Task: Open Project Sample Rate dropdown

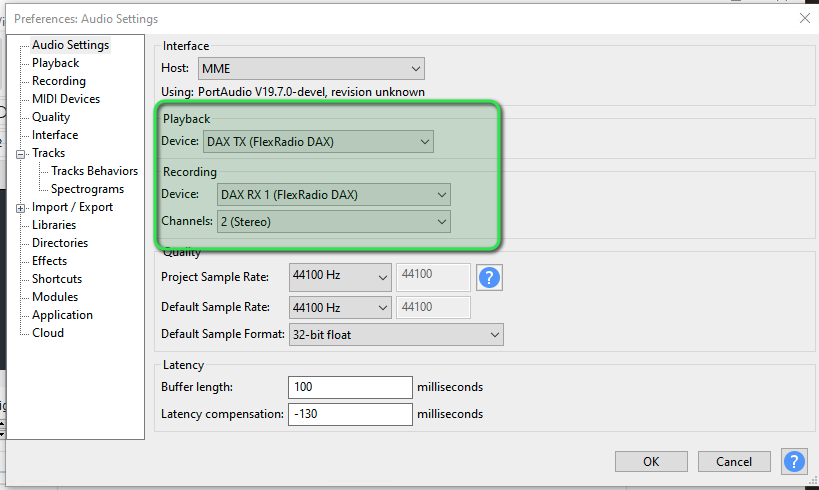Action: pyautogui.click(x=340, y=277)
